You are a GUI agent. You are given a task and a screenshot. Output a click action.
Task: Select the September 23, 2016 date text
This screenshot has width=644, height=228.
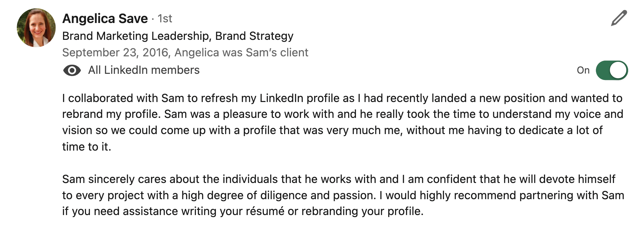(x=115, y=52)
